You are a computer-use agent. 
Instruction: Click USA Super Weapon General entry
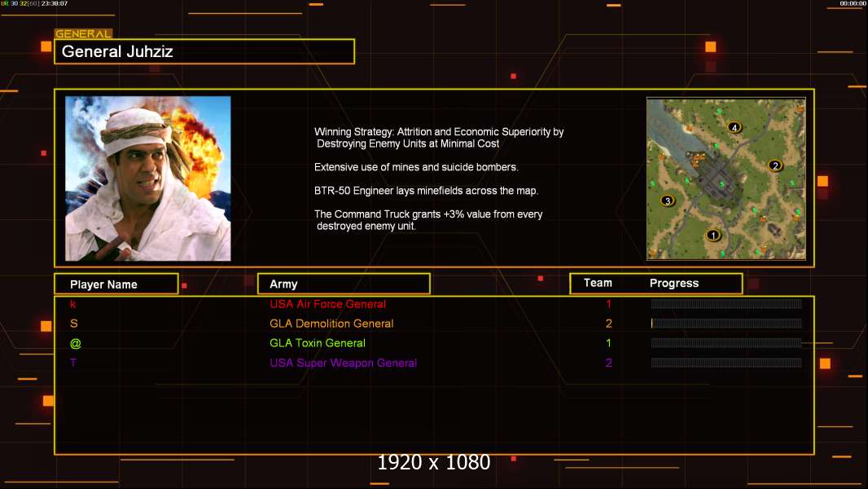pos(344,363)
